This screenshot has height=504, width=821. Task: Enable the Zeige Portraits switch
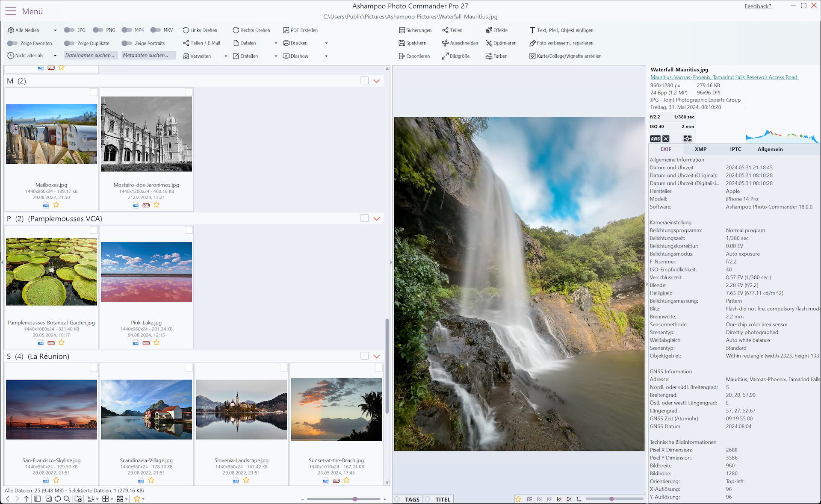click(127, 43)
